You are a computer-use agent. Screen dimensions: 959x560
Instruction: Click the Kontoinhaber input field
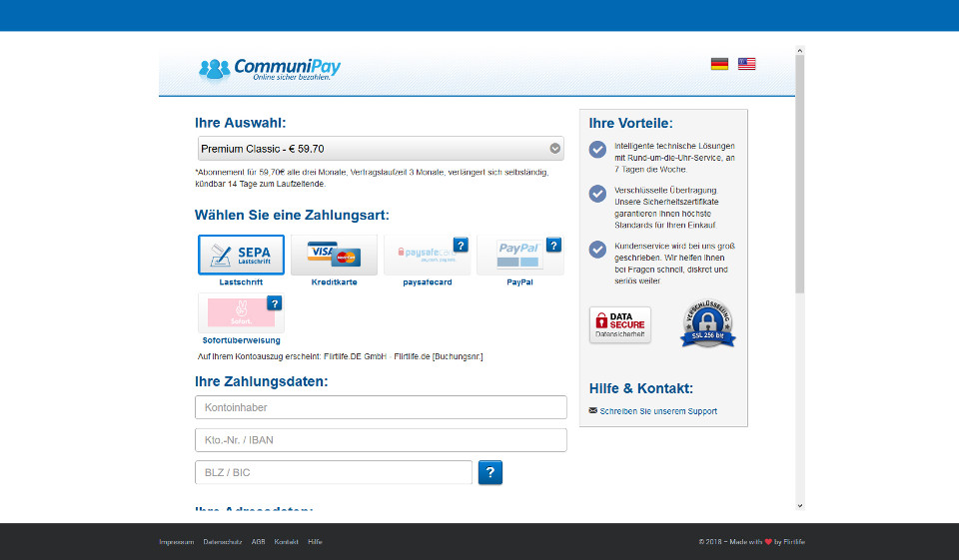(x=381, y=407)
